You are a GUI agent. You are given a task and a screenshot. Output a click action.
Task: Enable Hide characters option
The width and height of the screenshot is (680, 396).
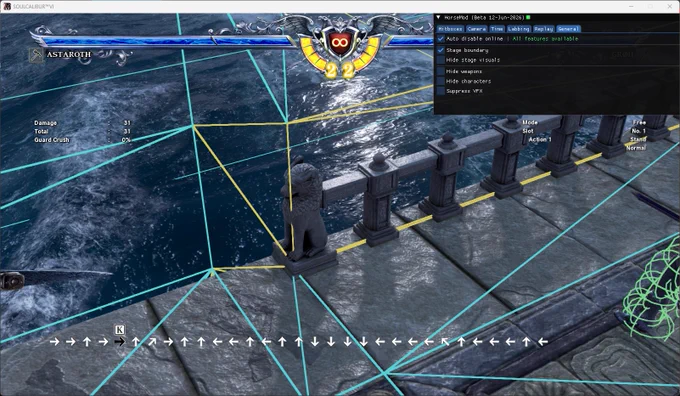click(441, 81)
